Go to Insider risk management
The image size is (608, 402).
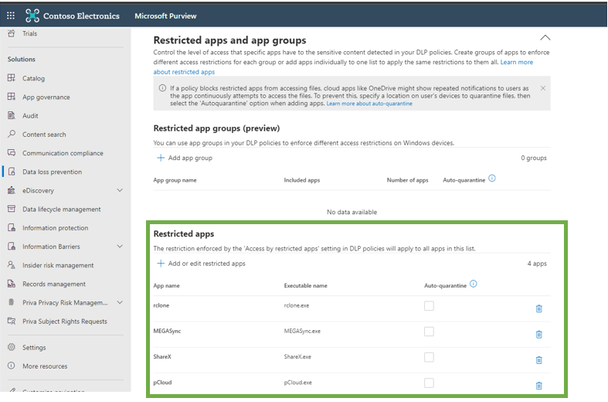(x=58, y=265)
